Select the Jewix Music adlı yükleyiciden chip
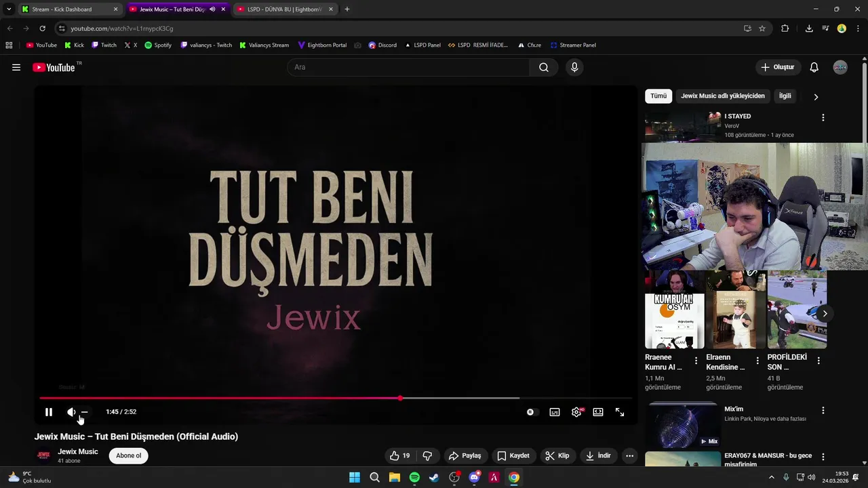This screenshot has height=488, width=868. click(x=723, y=96)
